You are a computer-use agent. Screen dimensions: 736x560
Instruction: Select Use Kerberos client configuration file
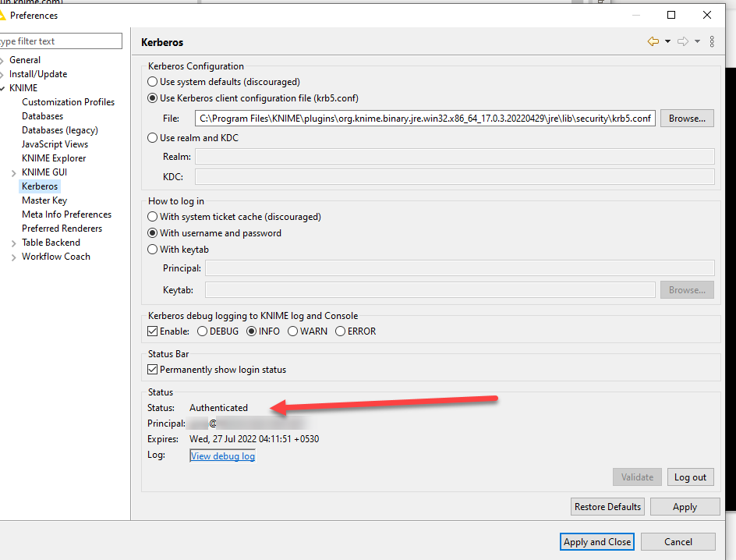point(152,98)
